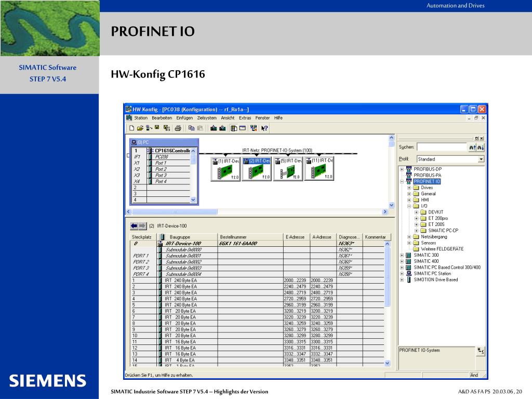Image resolution: width=532 pixels, height=399 pixels.
Task: Click the catalog info panel corner icon
Action: [481, 351]
